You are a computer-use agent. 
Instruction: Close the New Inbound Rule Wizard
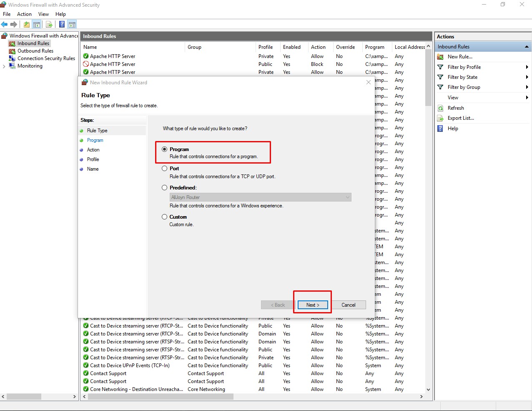point(368,82)
